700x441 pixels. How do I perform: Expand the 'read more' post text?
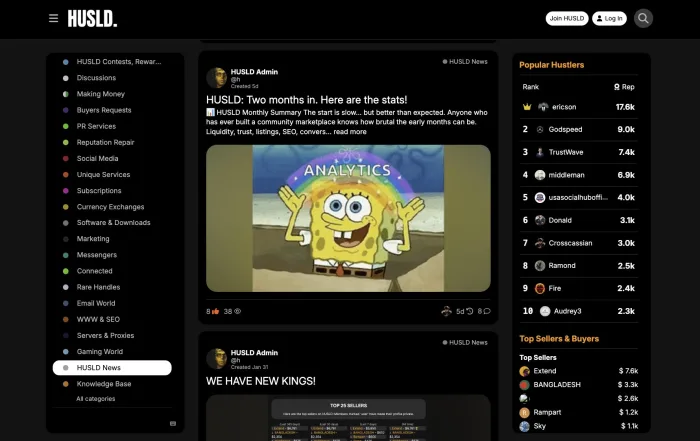pos(350,132)
